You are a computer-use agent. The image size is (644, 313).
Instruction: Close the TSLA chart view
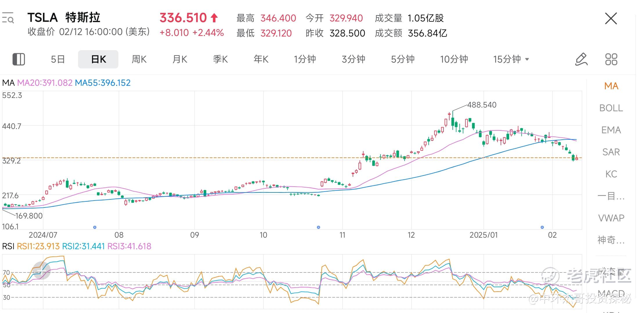pyautogui.click(x=611, y=19)
